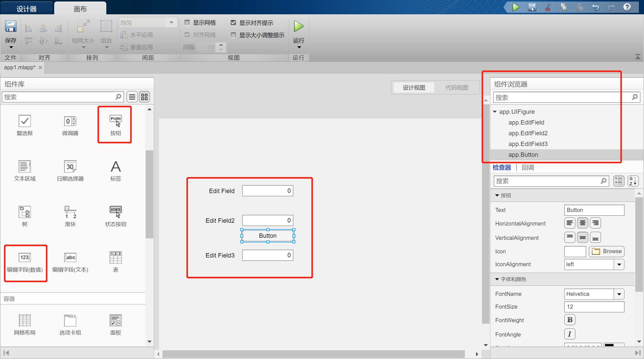
Task: Click the 保存 save disk icon
Action: [x=10, y=26]
